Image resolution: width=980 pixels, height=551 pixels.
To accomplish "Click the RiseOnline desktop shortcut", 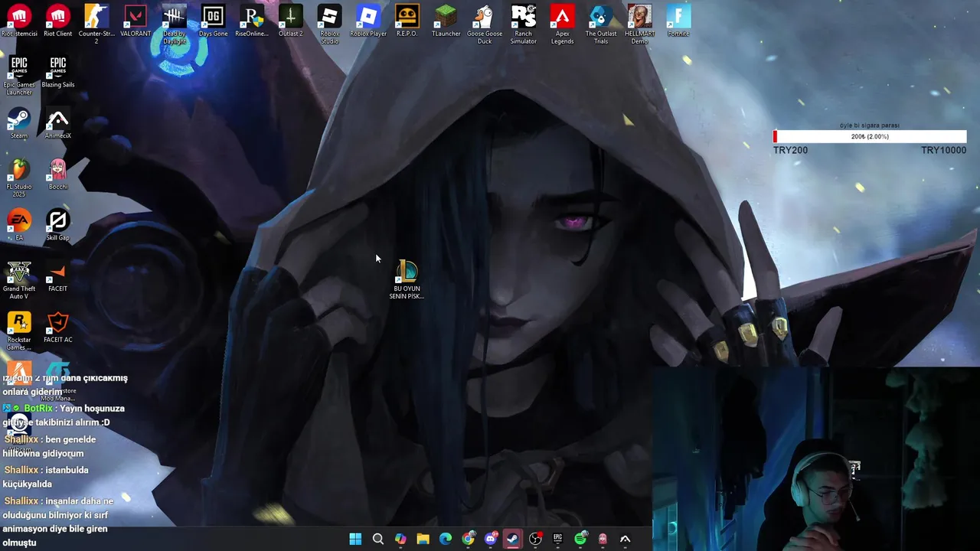I will [x=252, y=21].
